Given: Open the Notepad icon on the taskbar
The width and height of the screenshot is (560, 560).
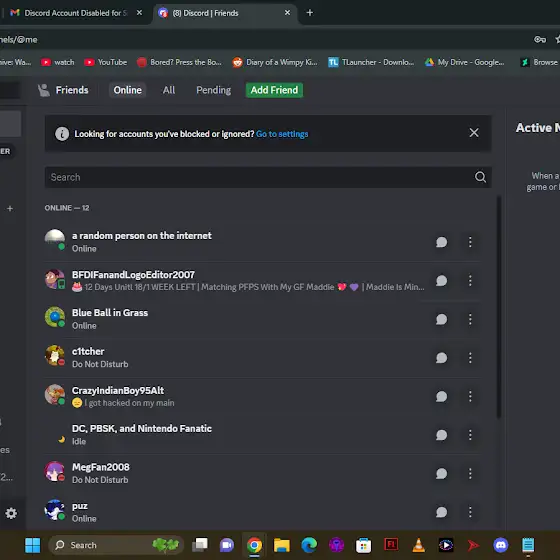Looking at the screenshot, I should point(528,545).
